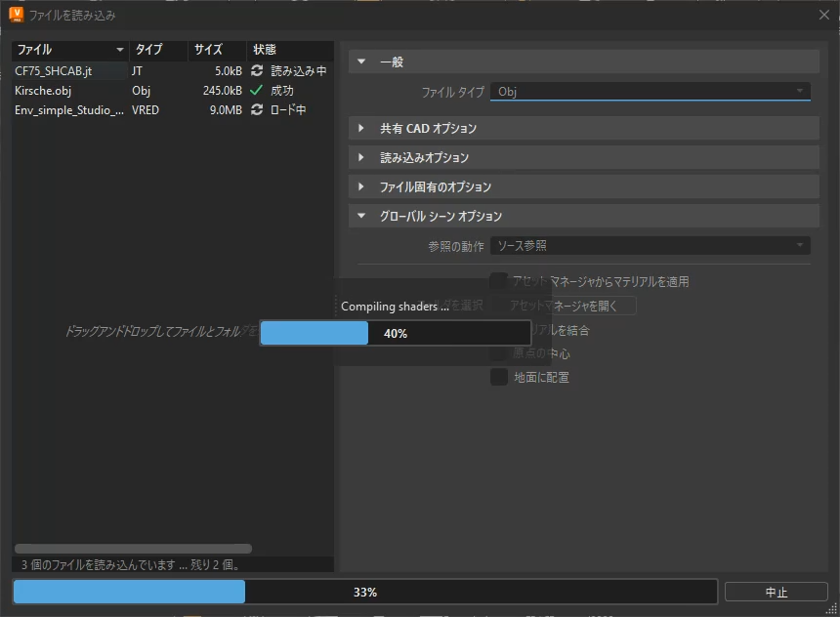The width and height of the screenshot is (840, 617).
Task: Toggle the 地面に配置 checkbox
Action: tap(499, 377)
